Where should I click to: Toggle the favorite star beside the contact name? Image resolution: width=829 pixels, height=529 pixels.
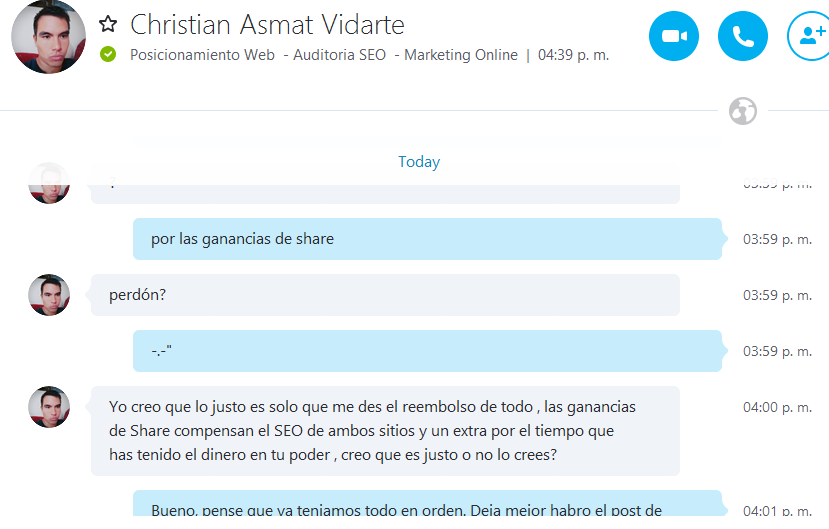click(x=108, y=24)
